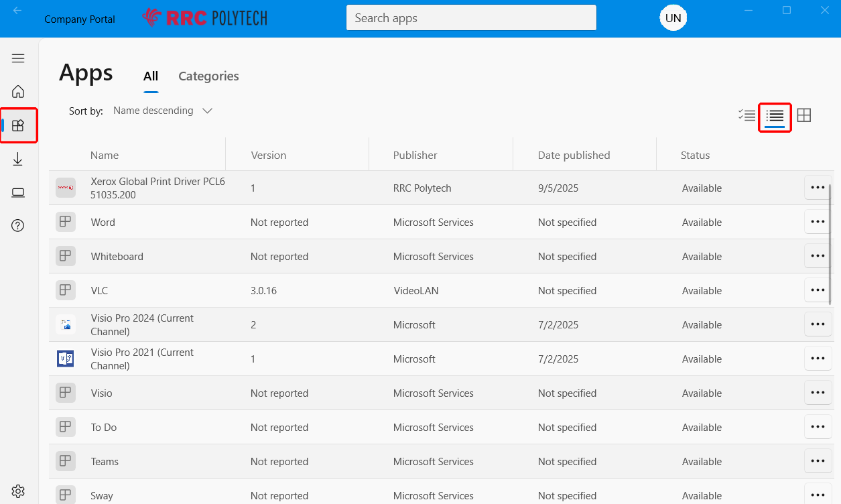Open the hamburger navigation menu

18,58
